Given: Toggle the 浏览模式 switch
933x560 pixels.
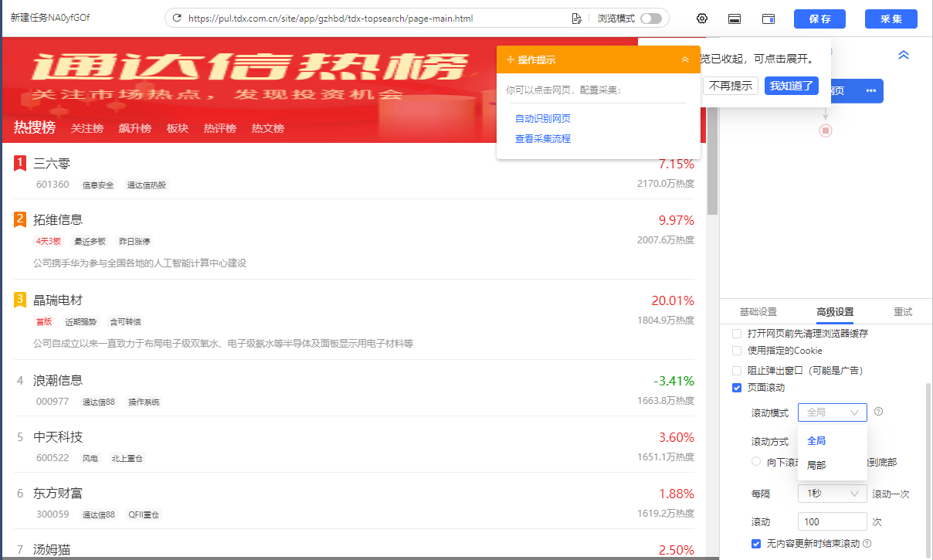Looking at the screenshot, I should (x=651, y=19).
